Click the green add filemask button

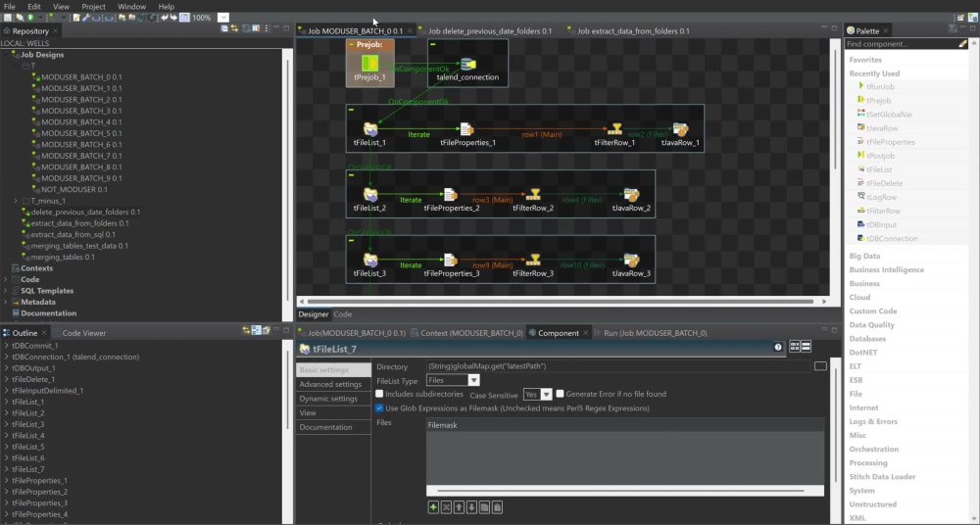(433, 507)
